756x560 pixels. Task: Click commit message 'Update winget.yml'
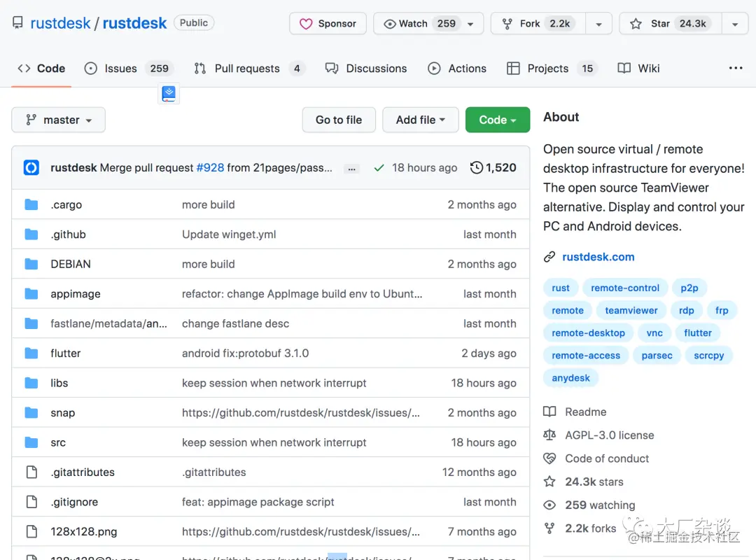[229, 234]
